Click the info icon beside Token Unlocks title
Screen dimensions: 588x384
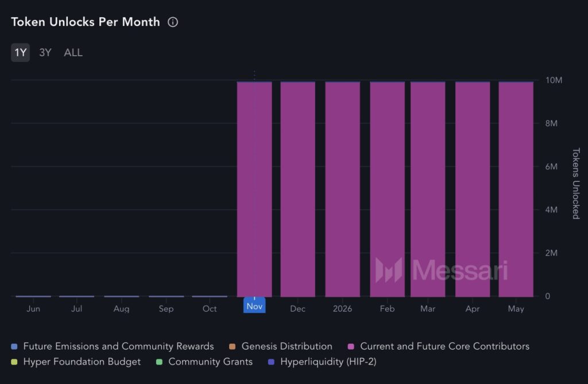(173, 22)
